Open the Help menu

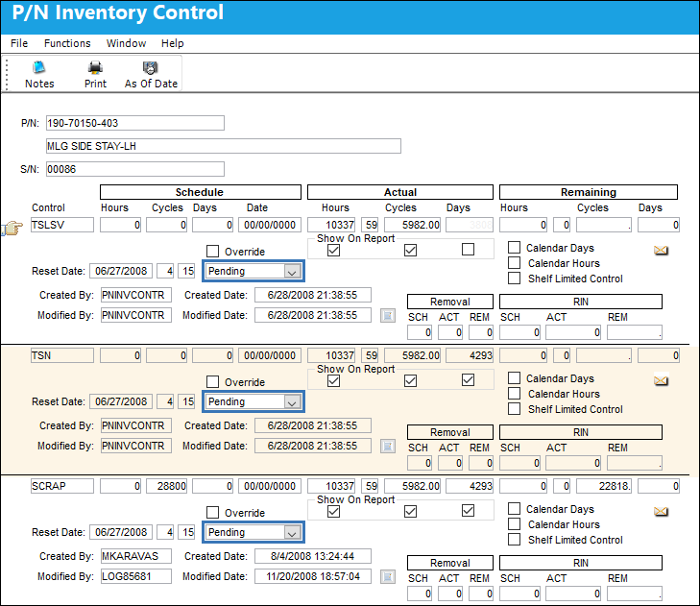pos(172,43)
